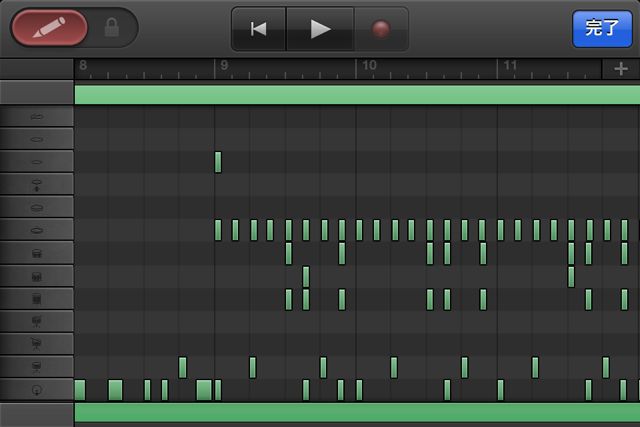This screenshot has height=427, width=640.
Task: Select the lone crash note at bar 9
Action: tap(218, 162)
